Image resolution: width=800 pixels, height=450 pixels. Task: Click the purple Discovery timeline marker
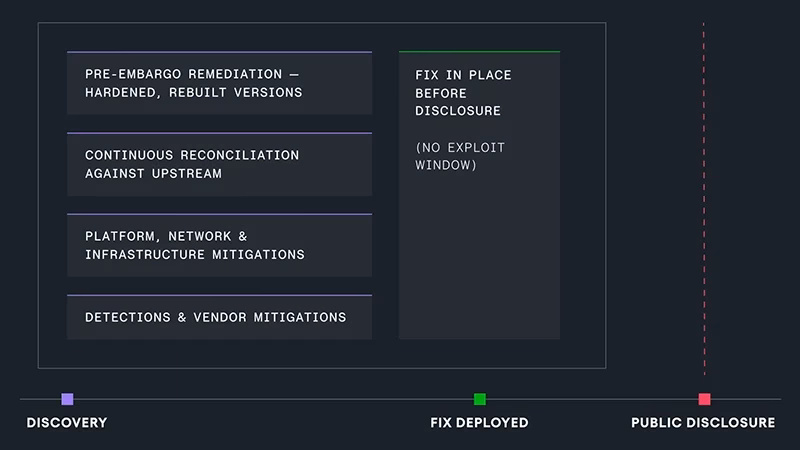pos(67,399)
